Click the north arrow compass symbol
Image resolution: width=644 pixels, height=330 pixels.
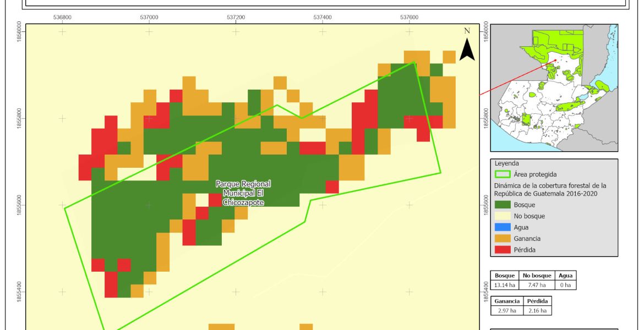467,47
